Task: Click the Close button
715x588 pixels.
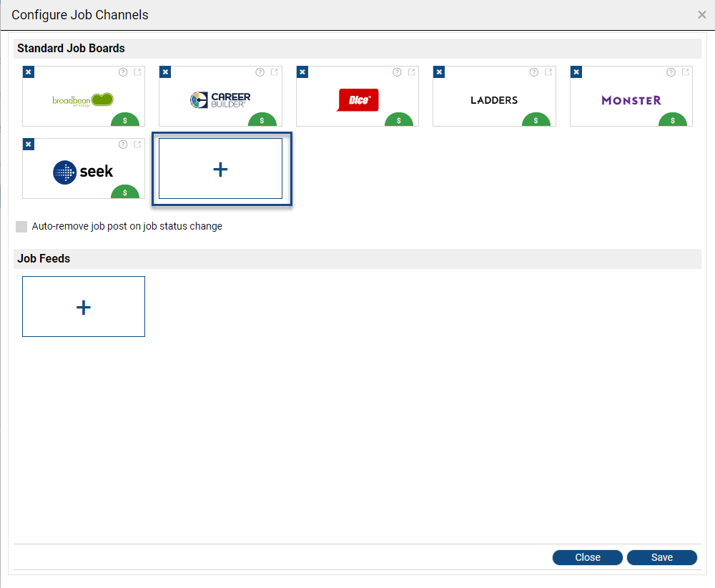Action: point(588,557)
